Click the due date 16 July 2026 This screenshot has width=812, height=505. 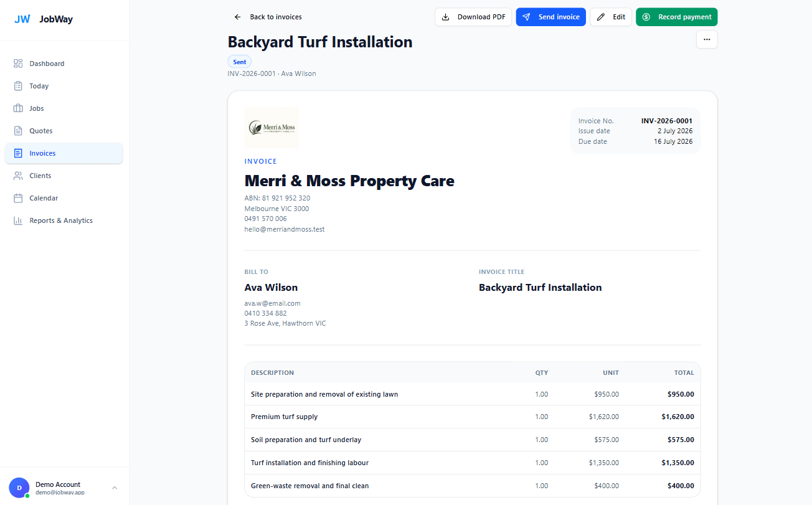tap(673, 141)
